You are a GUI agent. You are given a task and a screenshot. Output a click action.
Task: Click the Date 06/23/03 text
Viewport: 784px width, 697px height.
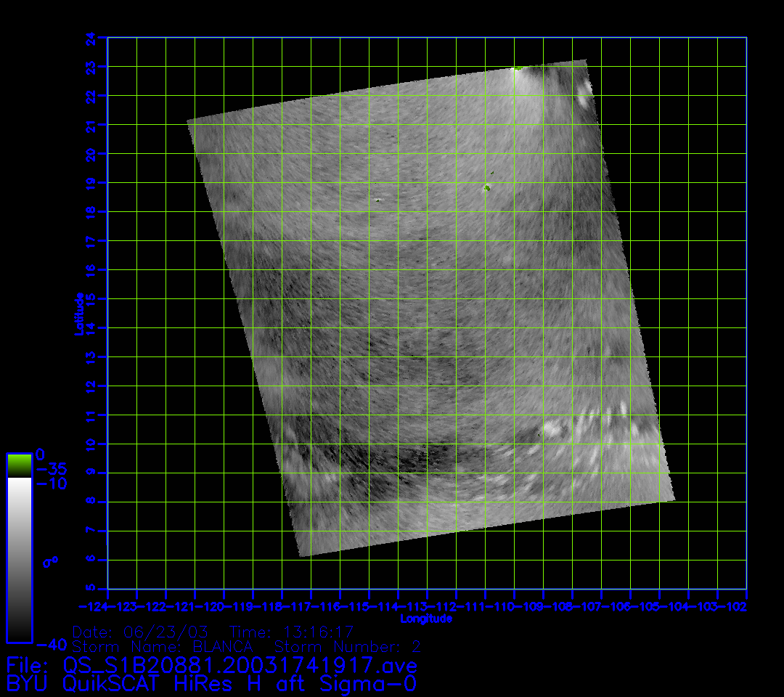[x=140, y=632]
